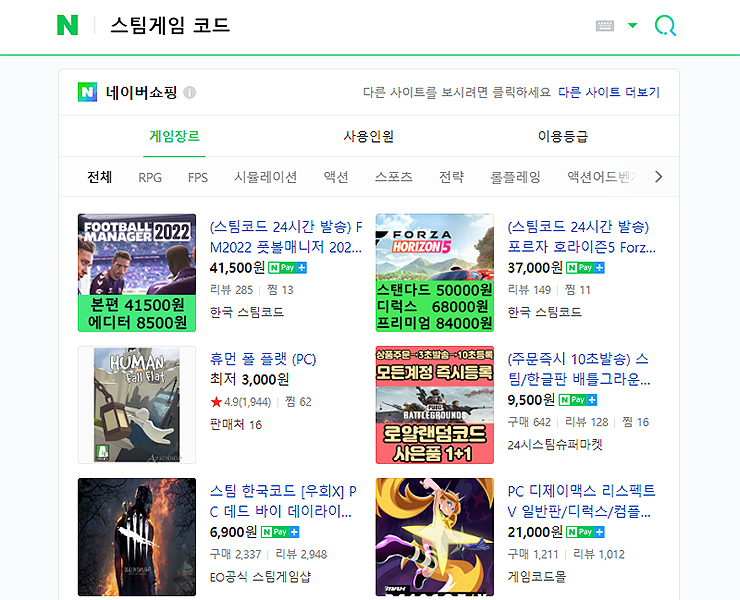Expand the green dropdown arrow beside keyboard
The image size is (740, 600).
[x=632, y=25]
